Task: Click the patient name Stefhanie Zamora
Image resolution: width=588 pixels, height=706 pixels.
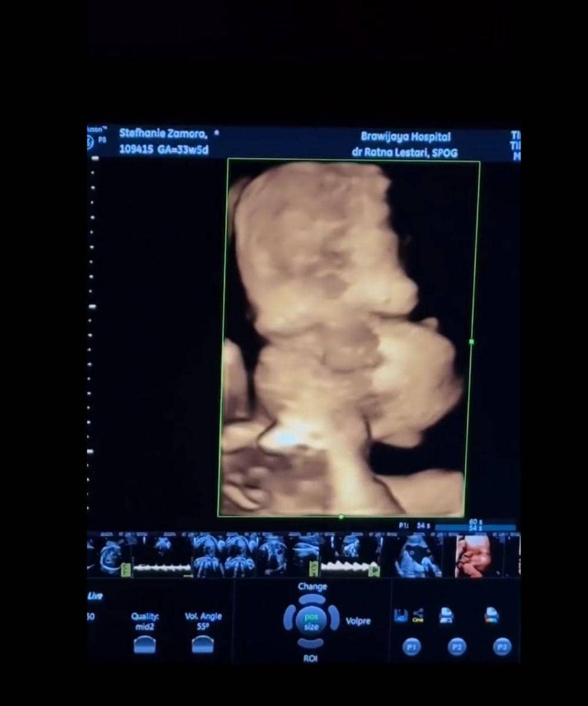Action: coord(163,134)
